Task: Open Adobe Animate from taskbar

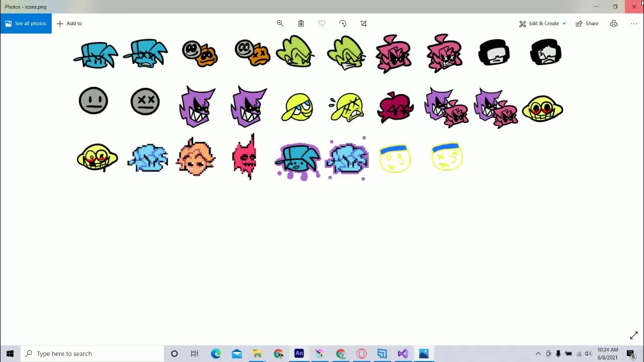Action: click(299, 353)
